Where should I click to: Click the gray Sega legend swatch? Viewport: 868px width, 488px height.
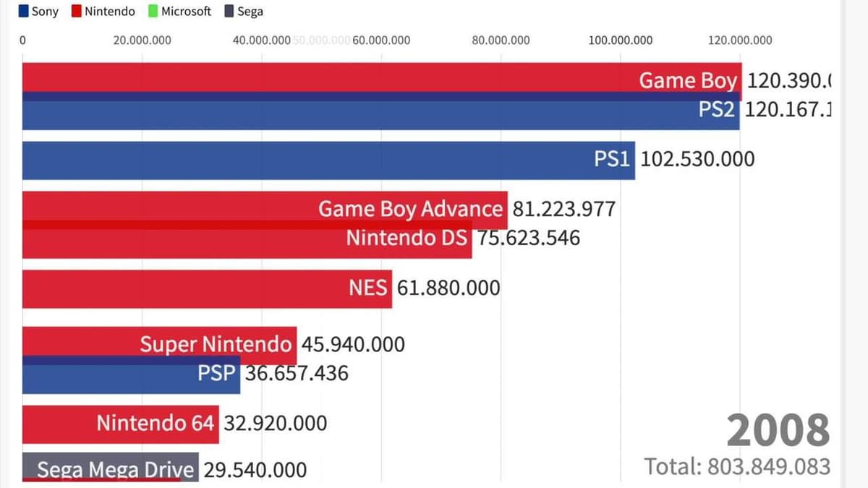[229, 12]
